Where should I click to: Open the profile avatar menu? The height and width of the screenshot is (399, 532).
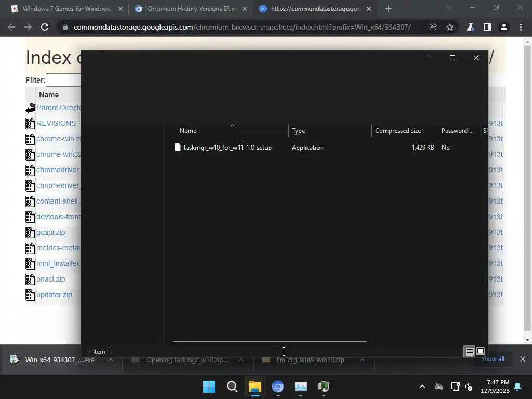504,27
